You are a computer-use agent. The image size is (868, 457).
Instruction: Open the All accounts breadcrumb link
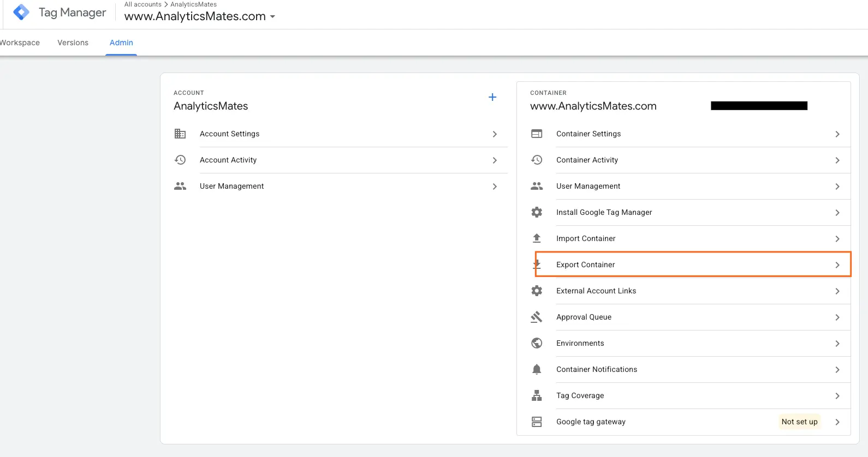click(143, 4)
